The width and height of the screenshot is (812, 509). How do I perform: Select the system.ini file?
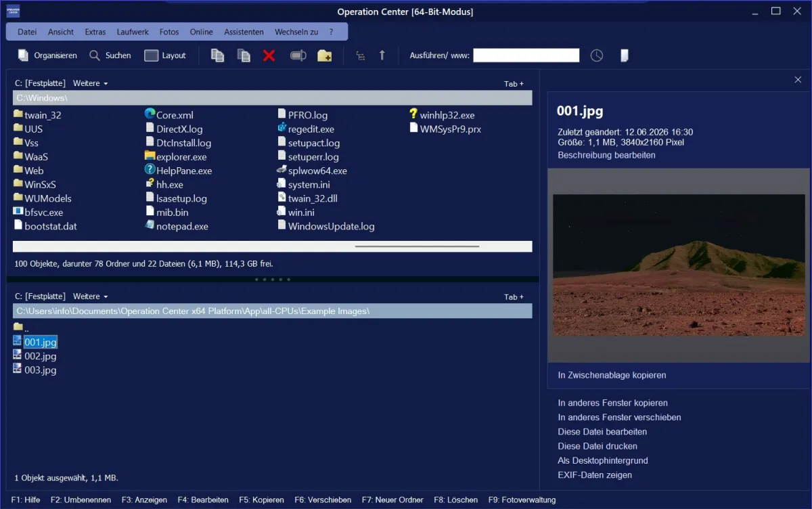303,184
